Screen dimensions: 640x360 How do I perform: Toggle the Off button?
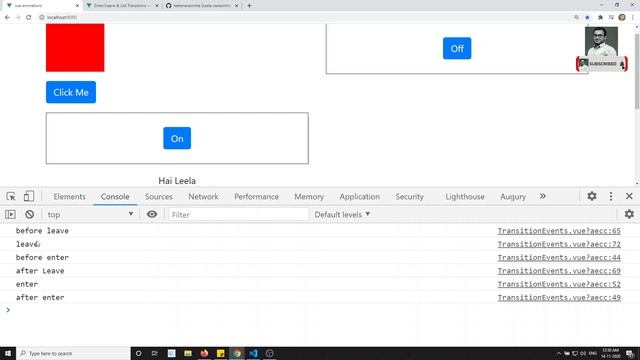point(457,49)
